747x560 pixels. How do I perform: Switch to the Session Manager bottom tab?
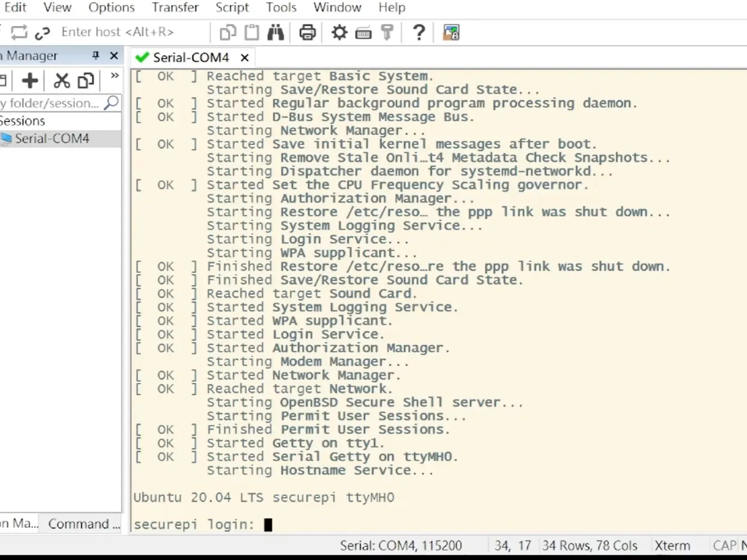(x=19, y=524)
